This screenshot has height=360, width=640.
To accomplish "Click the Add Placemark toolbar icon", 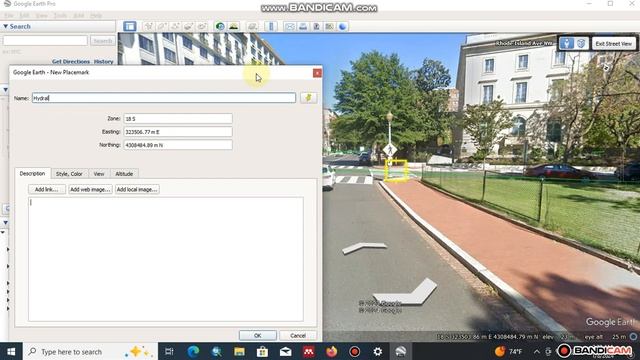I will pyautogui.click(x=149, y=27).
